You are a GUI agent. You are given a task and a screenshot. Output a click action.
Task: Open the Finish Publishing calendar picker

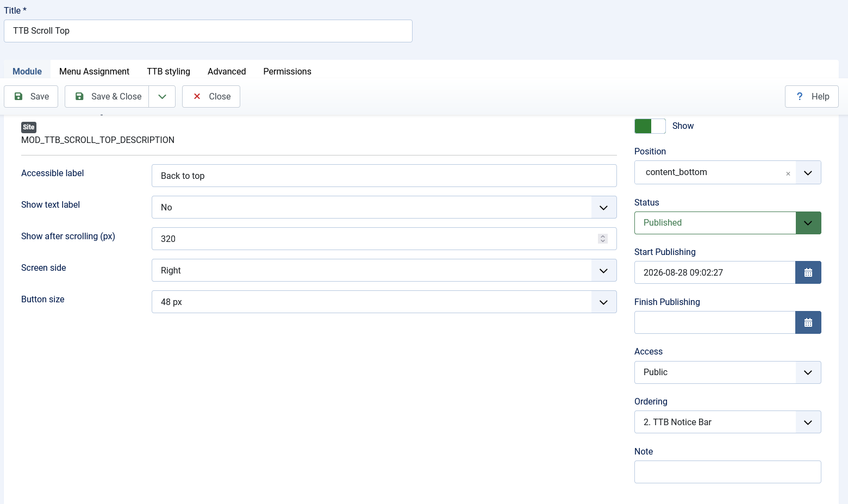click(808, 322)
